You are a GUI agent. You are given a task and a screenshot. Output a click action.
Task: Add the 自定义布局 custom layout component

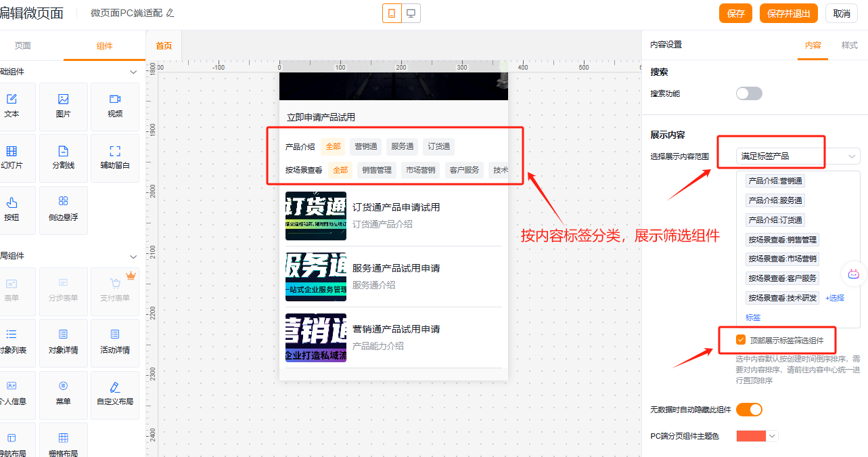click(x=115, y=394)
